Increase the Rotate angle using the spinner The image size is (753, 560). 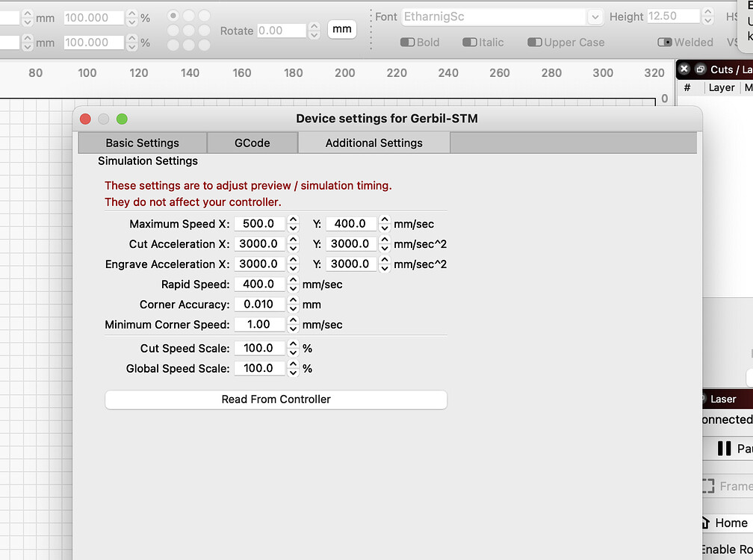(x=314, y=27)
